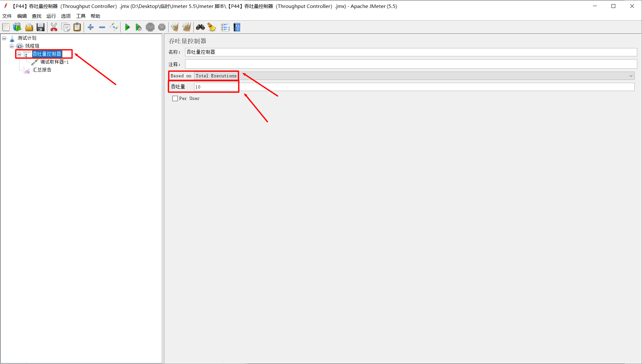Viewport: 642px width, 364px height.
Task: Click the Paste clipboard icon
Action: click(x=77, y=27)
